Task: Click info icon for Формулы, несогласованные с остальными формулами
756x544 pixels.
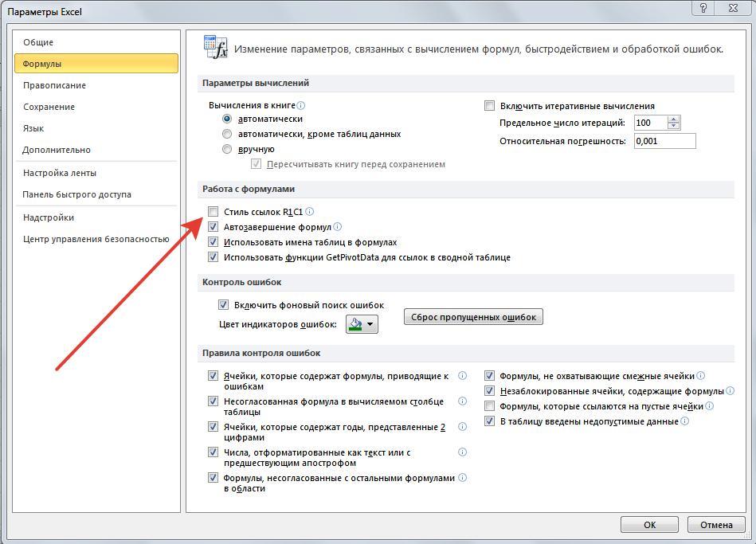Action: 462,477
